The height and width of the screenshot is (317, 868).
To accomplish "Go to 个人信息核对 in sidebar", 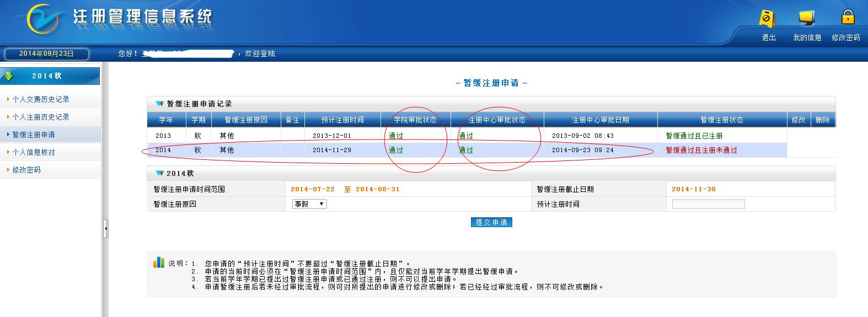I will [x=34, y=152].
